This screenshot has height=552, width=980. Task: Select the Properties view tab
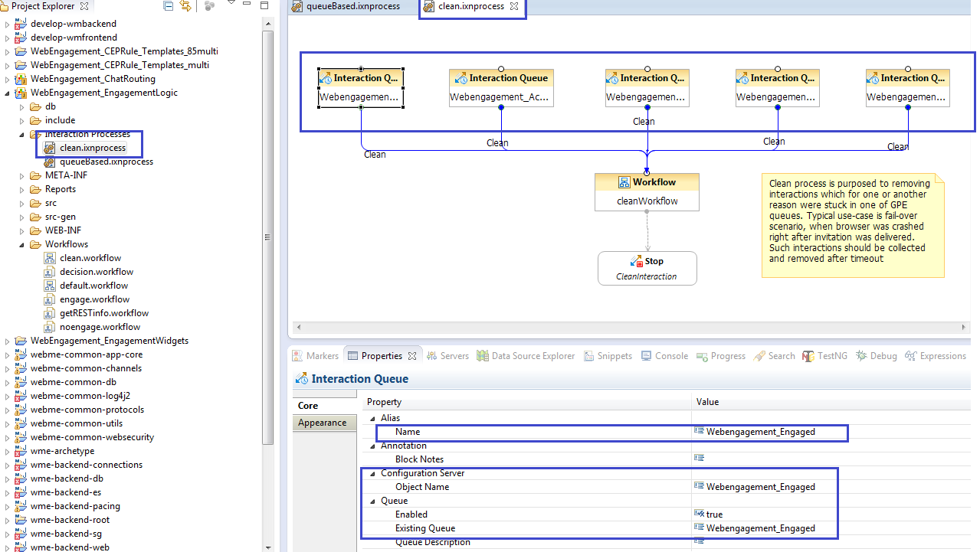pyautogui.click(x=382, y=356)
